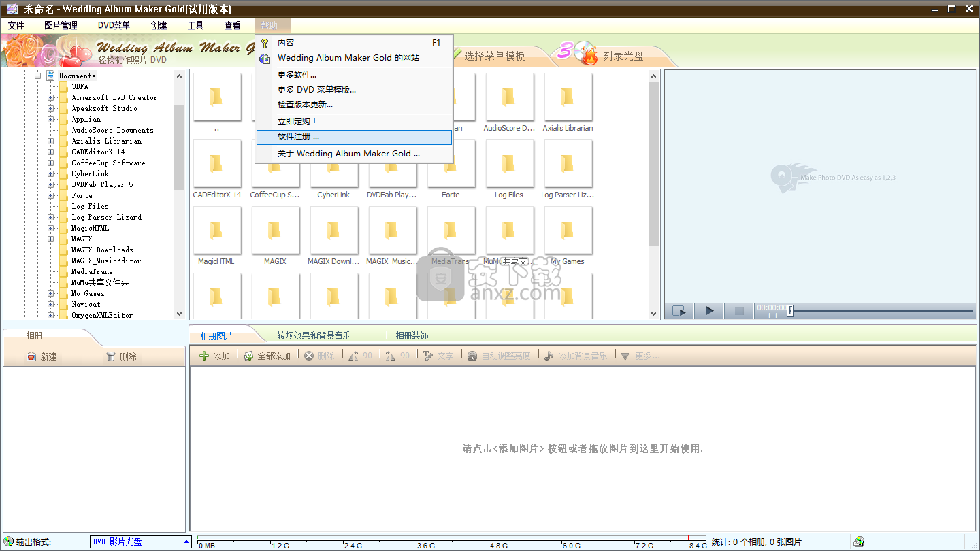This screenshot has width=980, height=551.
Task: Click the preview mode icon left of play
Action: (x=679, y=311)
